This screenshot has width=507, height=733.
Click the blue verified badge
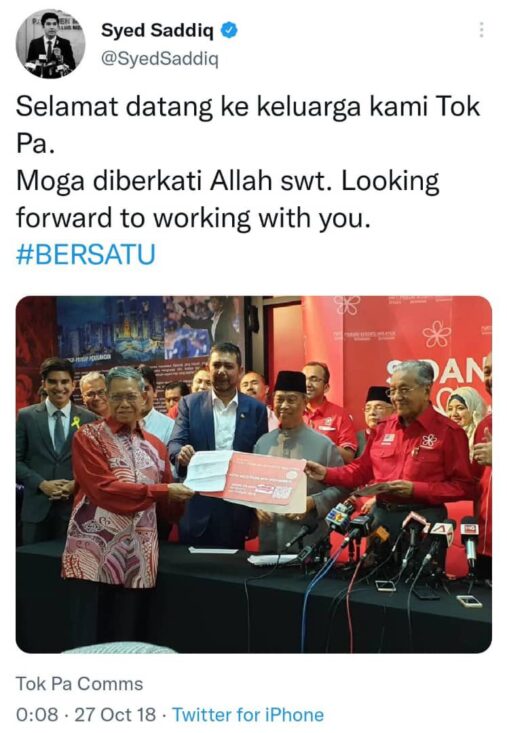(x=229, y=30)
